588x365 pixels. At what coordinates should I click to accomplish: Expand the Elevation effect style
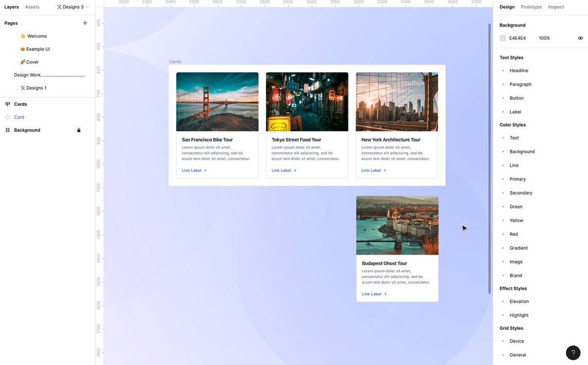click(x=503, y=301)
